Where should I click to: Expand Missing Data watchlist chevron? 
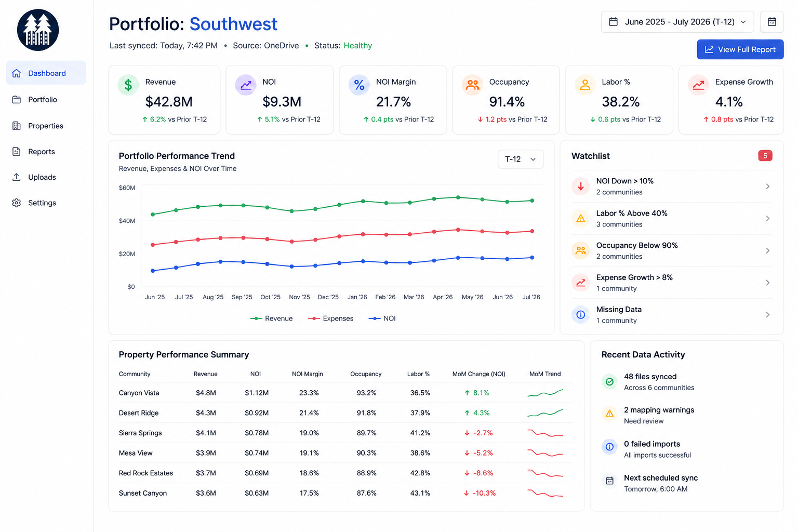pyautogui.click(x=767, y=314)
